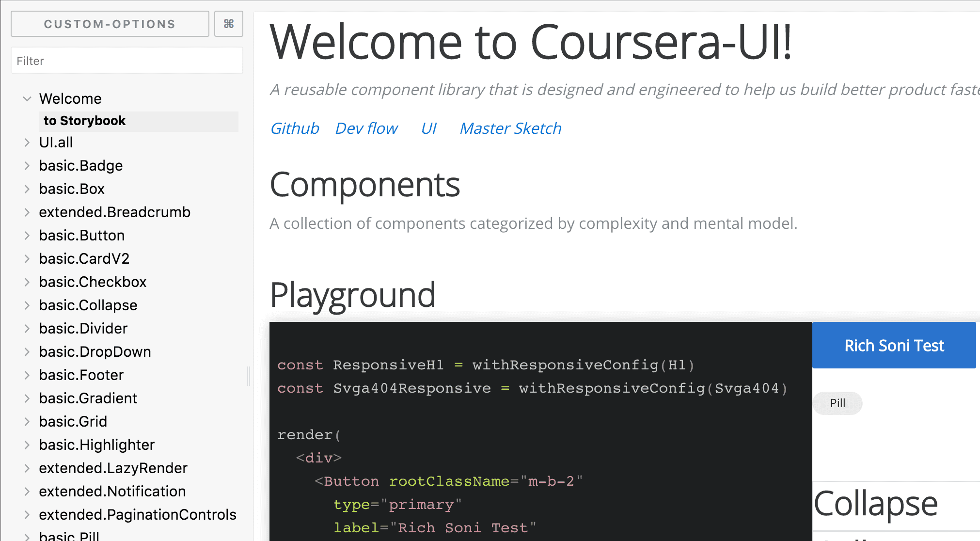Click the Rich Soni Test button
The image size is (980, 541).
(x=894, y=345)
